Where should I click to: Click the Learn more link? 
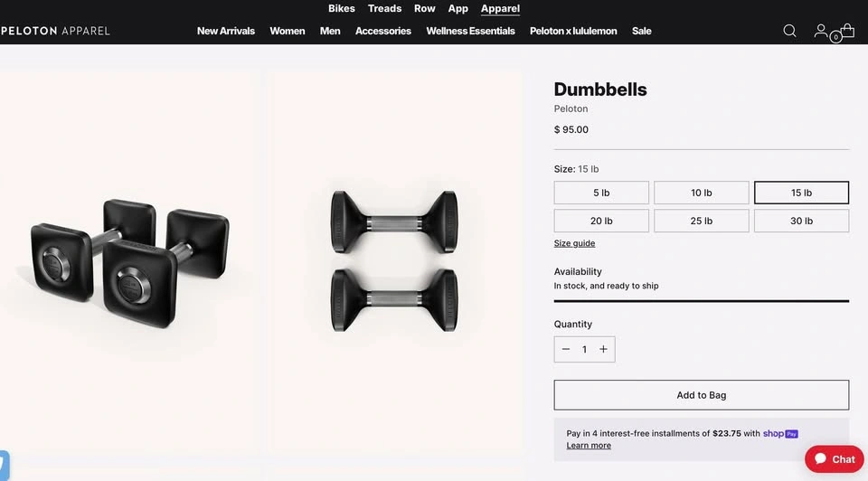[x=589, y=446]
